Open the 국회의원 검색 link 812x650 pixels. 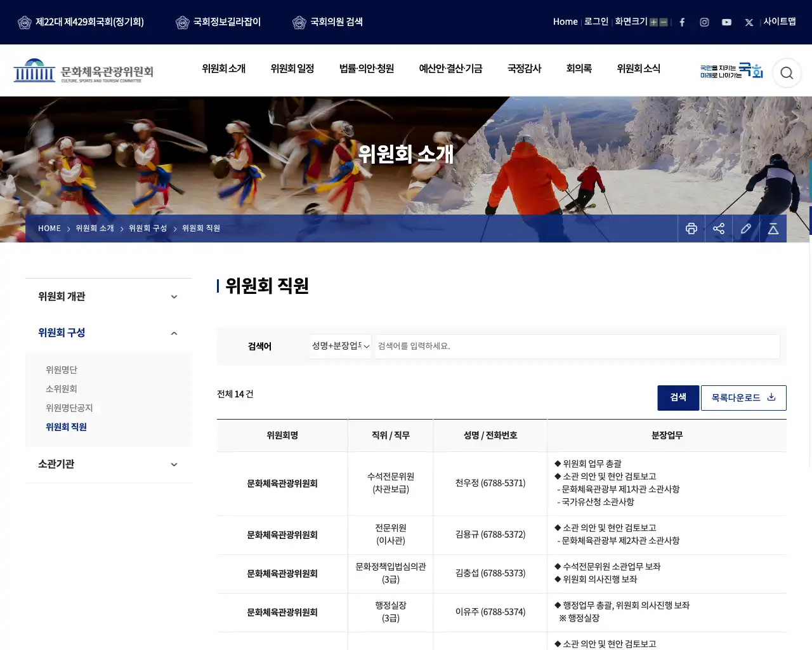(327, 22)
